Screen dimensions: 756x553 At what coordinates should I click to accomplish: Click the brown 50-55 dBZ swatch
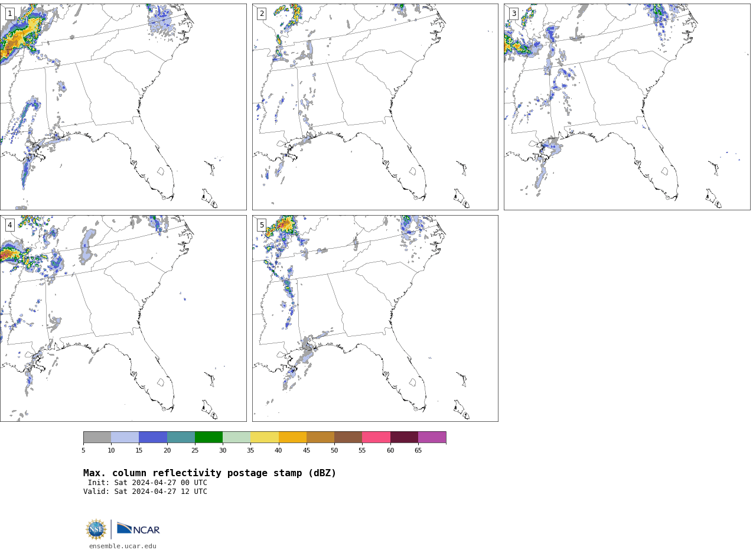(x=348, y=437)
